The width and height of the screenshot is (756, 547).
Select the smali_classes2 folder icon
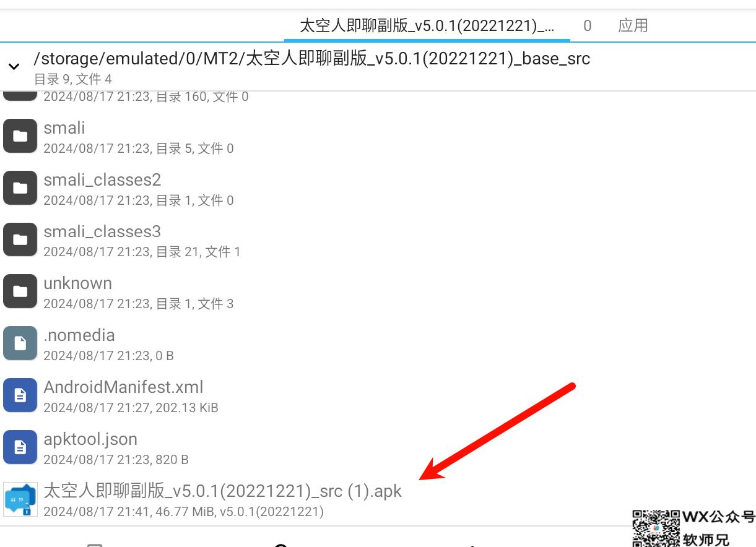(20, 188)
